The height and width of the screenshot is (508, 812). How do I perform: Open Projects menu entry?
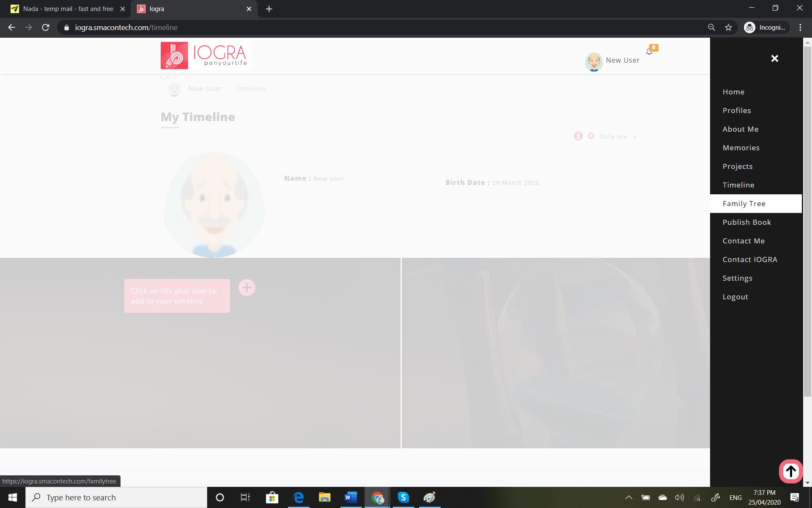coord(738,166)
